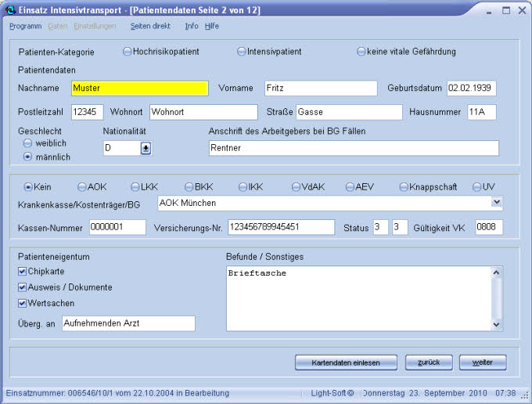This screenshot has height=404, width=532.
Task: Select the Intensivpatient radio button
Action: click(x=241, y=52)
